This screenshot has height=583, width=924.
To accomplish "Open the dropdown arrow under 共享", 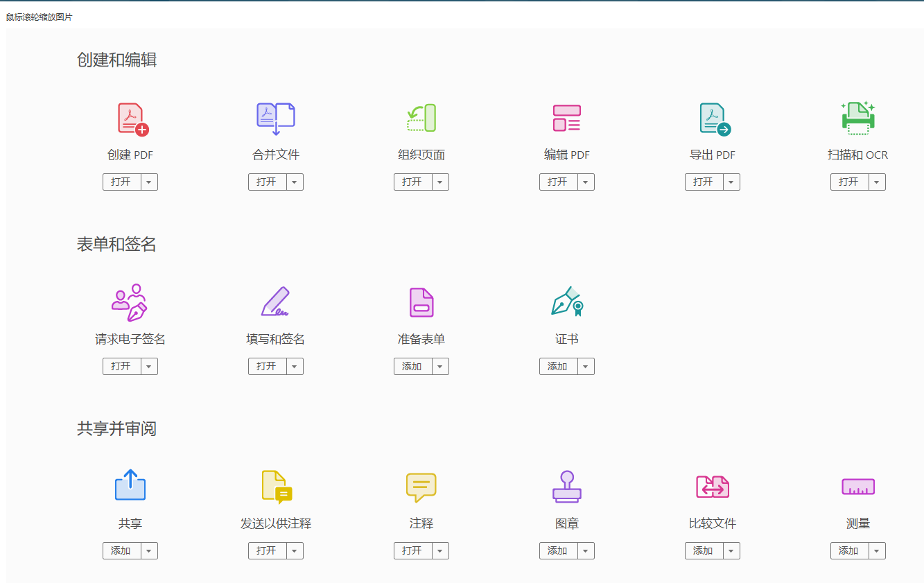I will tap(150, 551).
